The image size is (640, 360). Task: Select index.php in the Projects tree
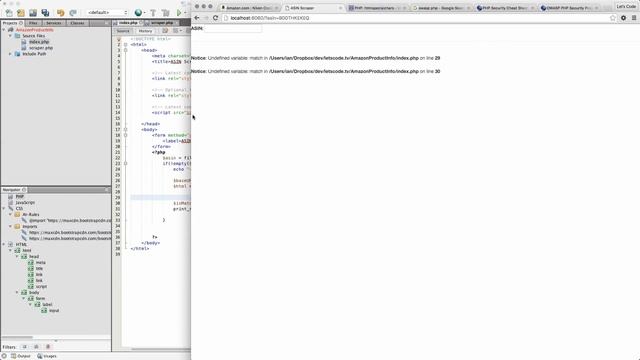(39, 42)
